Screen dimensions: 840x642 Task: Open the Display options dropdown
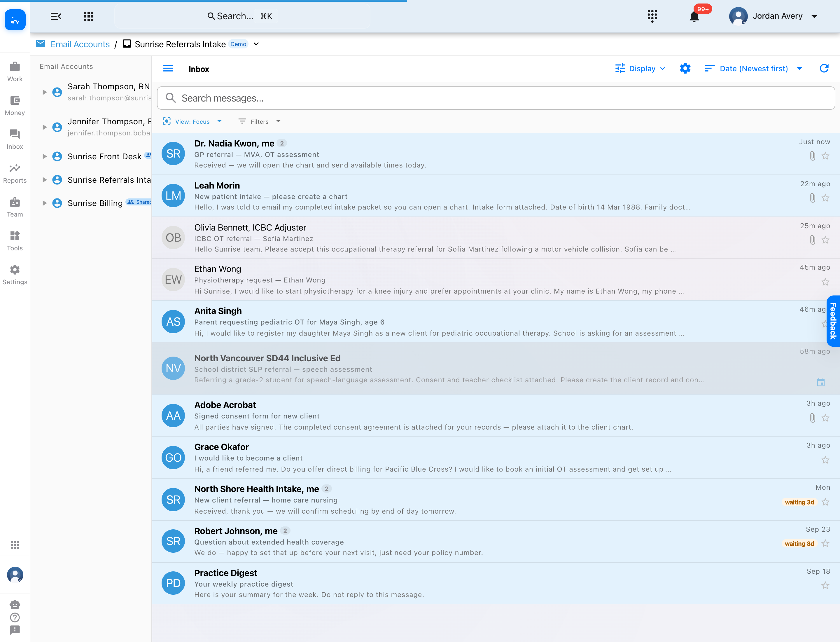coord(640,68)
